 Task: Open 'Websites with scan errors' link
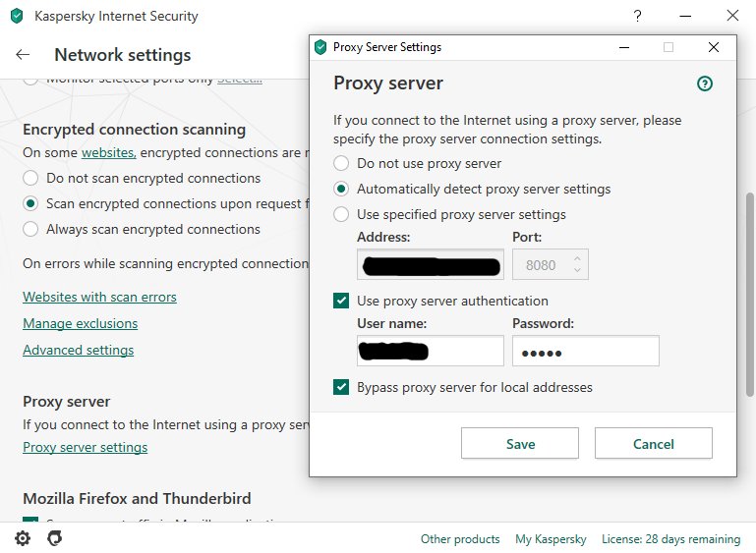pyautogui.click(x=99, y=297)
